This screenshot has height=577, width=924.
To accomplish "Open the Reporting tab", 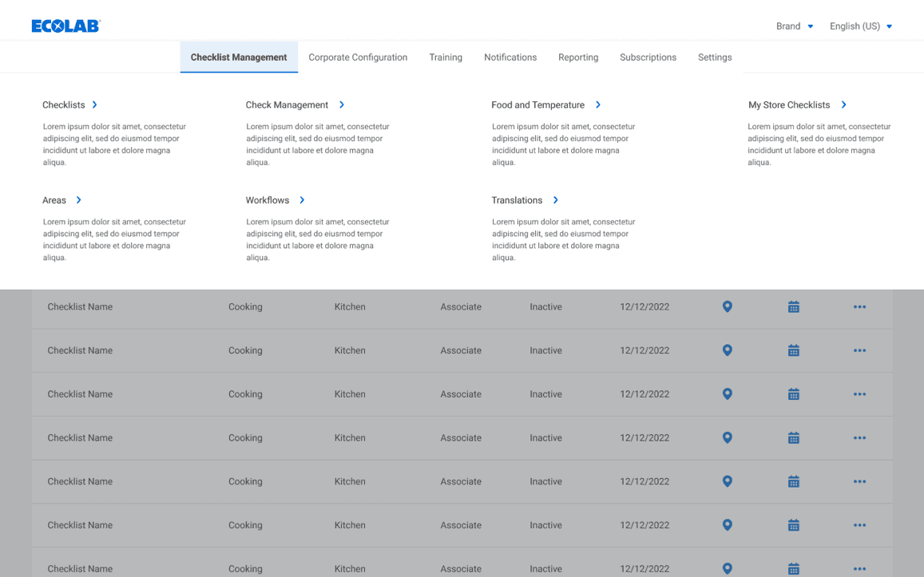I will (x=578, y=57).
